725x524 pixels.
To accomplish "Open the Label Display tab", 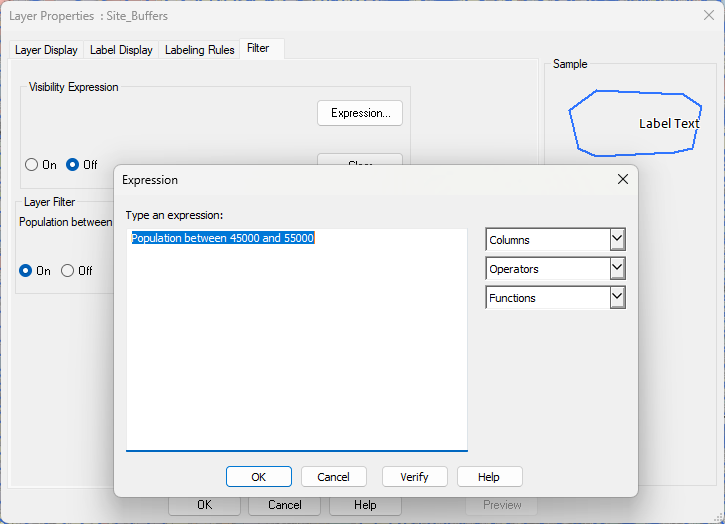I will [x=121, y=50].
